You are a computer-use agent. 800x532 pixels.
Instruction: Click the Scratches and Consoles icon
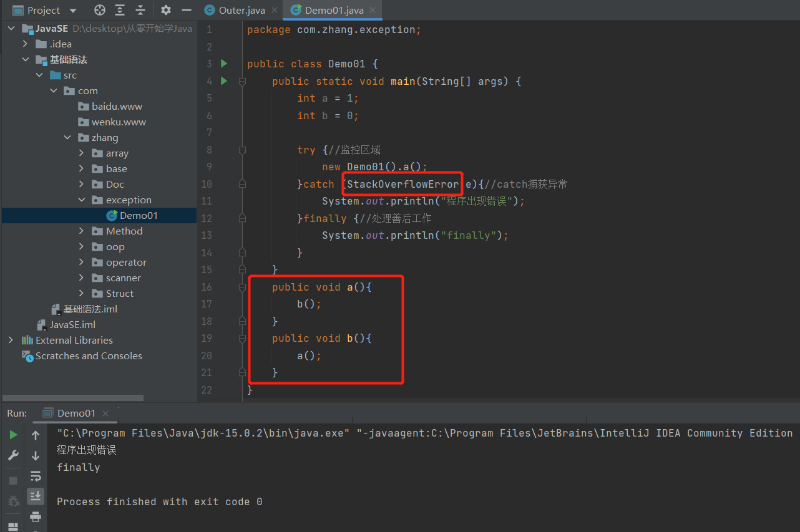[x=27, y=356]
